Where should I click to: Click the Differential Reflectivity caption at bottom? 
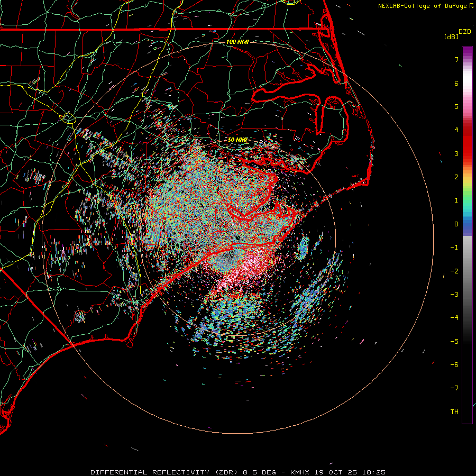coord(238,472)
